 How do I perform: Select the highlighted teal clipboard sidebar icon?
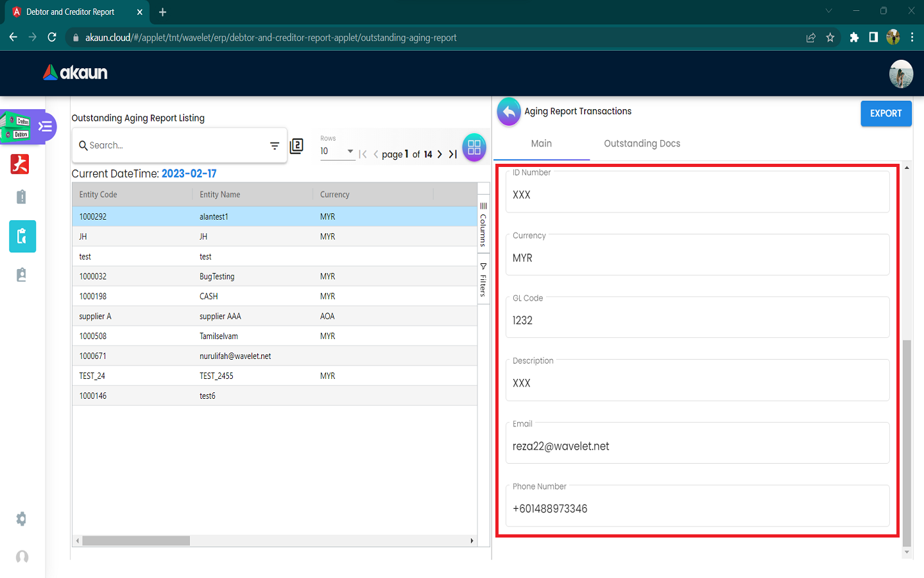(x=22, y=236)
